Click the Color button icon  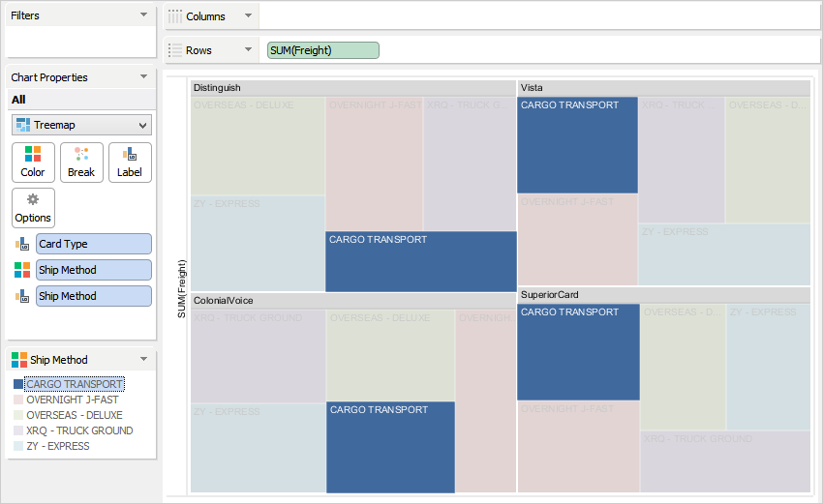pos(33,155)
